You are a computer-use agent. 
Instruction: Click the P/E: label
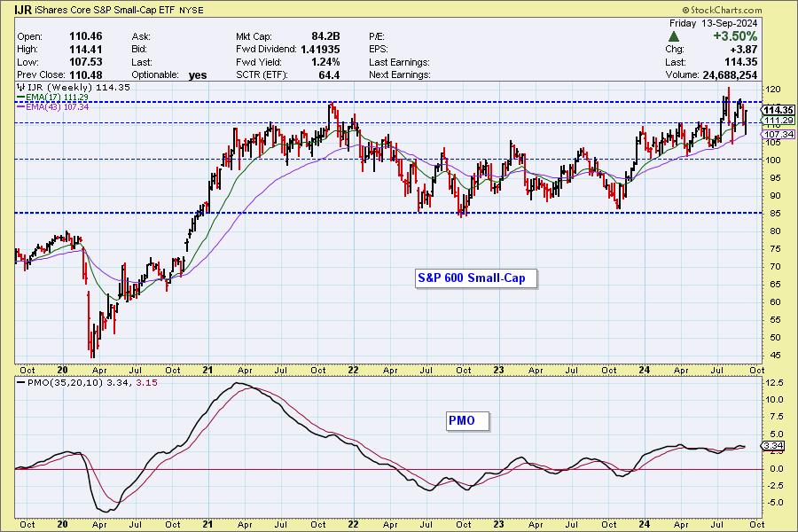tap(377, 36)
